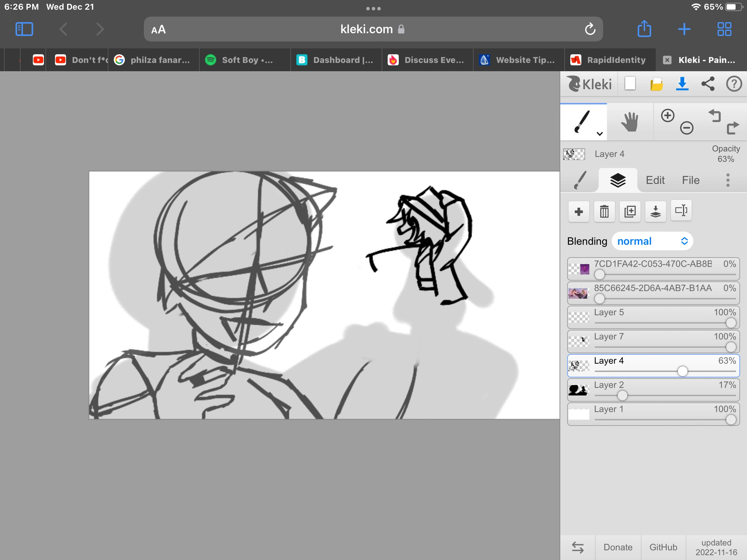Viewport: 747px width, 560px height.
Task: Undo the last stroke
Action: pos(714,116)
